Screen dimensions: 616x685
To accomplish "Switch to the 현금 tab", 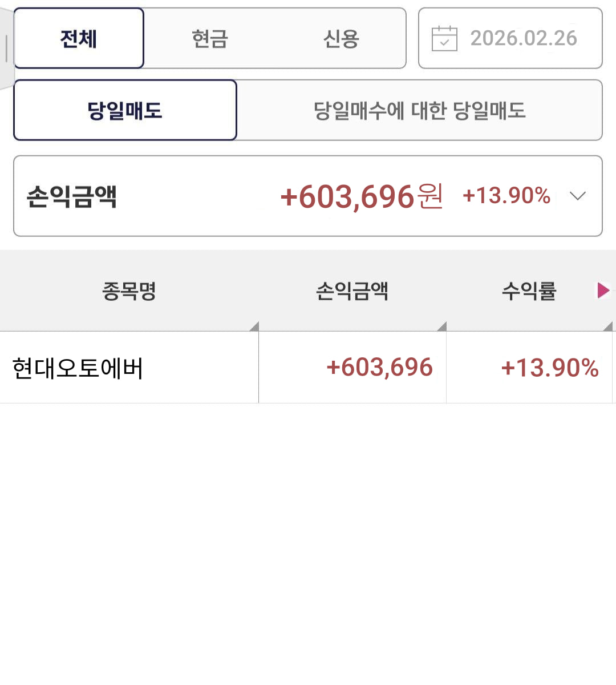I will (210, 39).
